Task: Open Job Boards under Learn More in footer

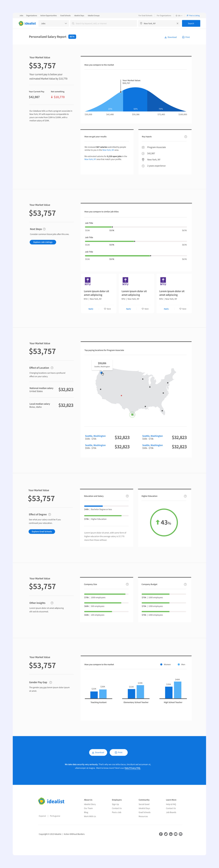Action: (171, 812)
